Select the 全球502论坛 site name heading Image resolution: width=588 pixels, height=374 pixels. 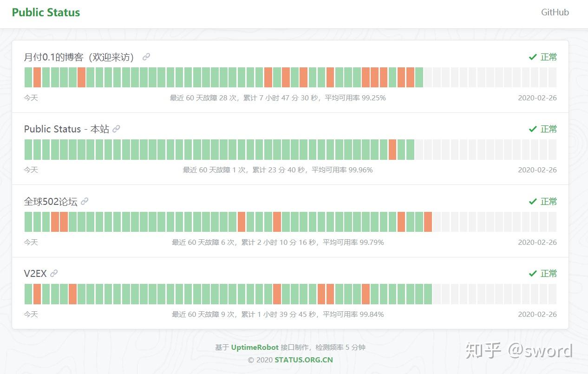click(51, 201)
